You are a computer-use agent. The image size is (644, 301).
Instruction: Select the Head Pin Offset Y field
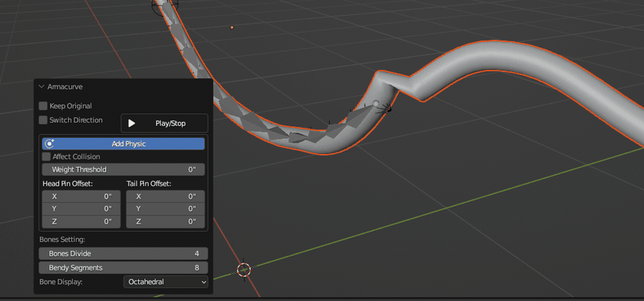click(81, 209)
